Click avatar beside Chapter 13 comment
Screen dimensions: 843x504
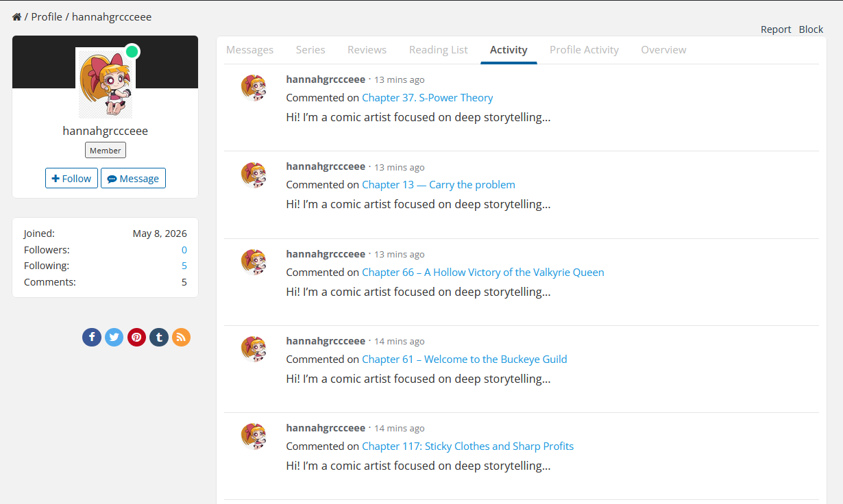254,175
